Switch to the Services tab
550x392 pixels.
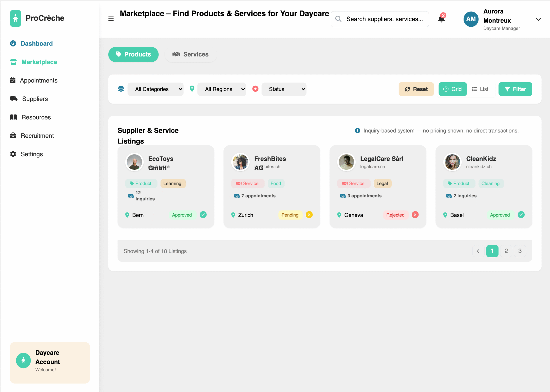pos(191,54)
